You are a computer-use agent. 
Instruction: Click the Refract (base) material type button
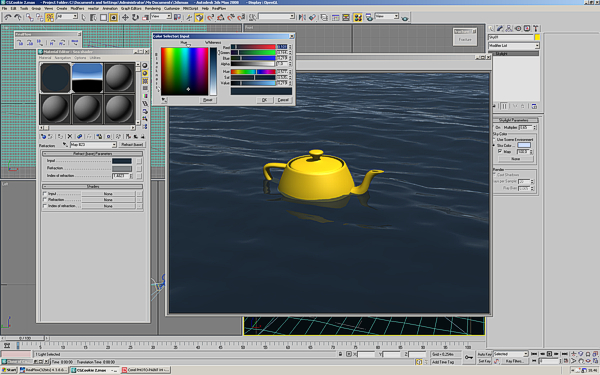pos(132,145)
